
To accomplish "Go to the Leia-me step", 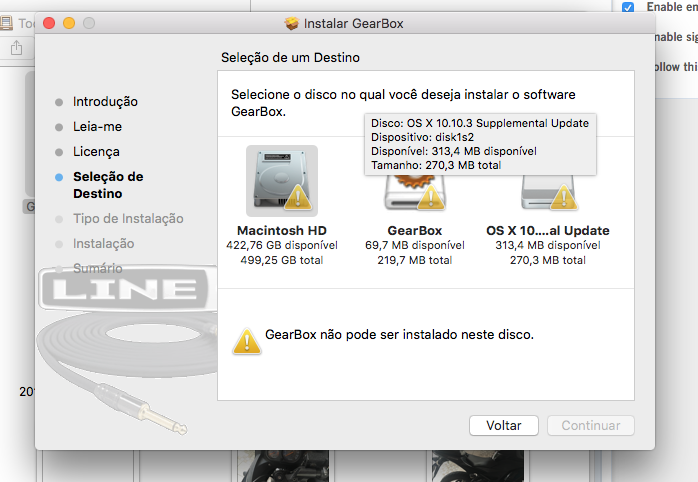I will click(97, 127).
